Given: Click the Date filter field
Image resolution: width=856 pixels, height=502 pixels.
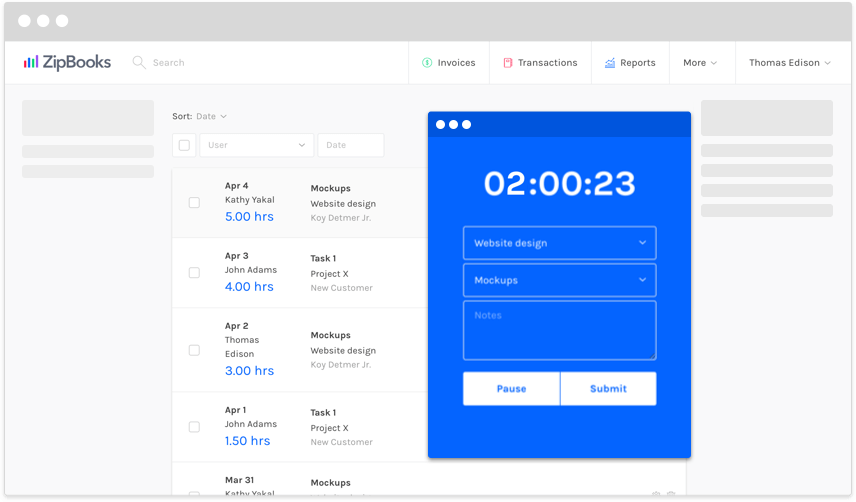Looking at the screenshot, I should click(x=350, y=145).
